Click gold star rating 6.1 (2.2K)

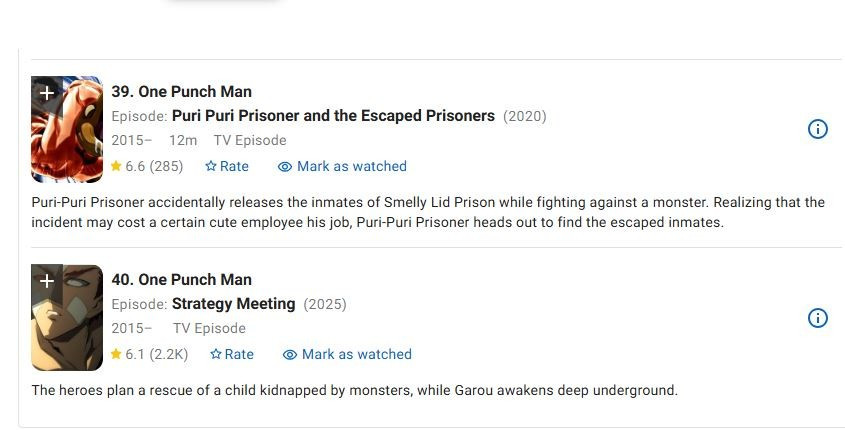(148, 354)
